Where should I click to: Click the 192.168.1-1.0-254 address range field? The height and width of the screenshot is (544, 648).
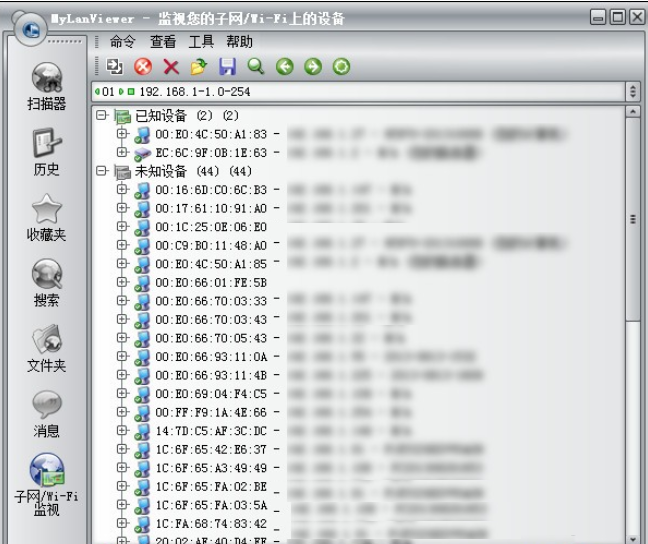pyautogui.click(x=358, y=91)
